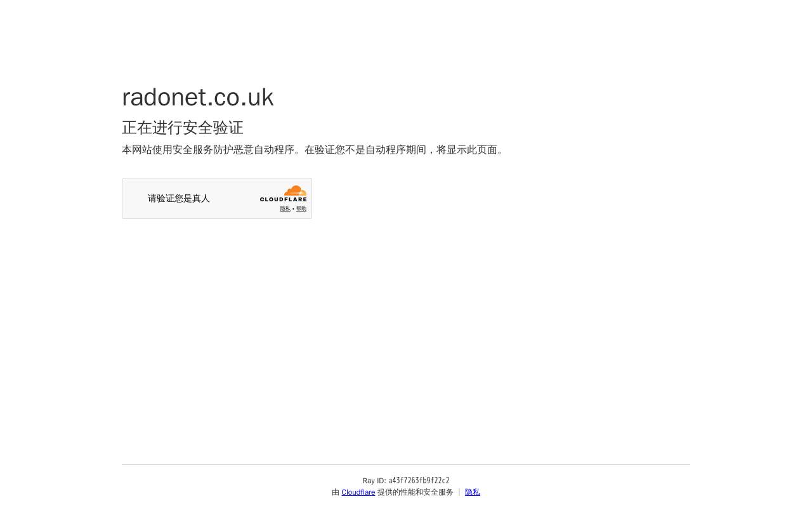812x508 pixels.
Task: Click the sentence starting 本网站使用安全服务
Action: 315,150
